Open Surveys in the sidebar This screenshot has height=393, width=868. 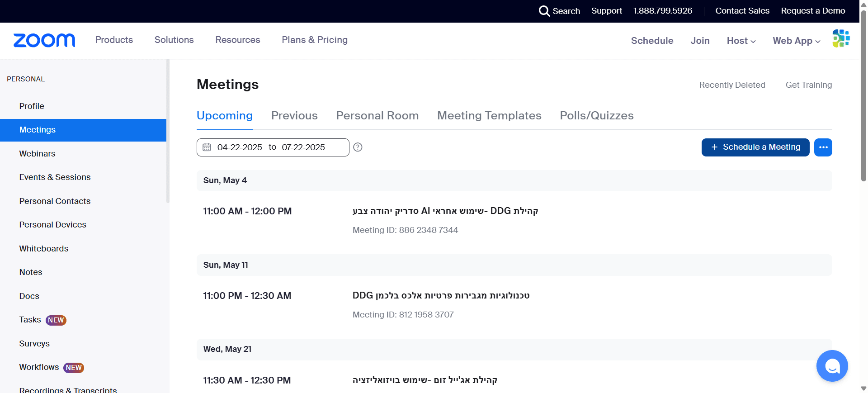click(34, 344)
